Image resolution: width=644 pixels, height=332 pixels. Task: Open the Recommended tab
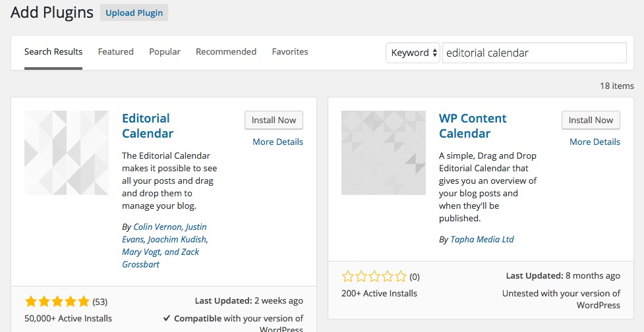(x=226, y=51)
